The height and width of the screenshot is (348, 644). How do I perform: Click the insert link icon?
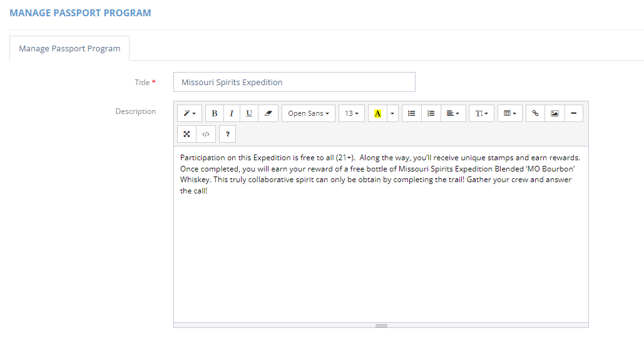point(535,113)
